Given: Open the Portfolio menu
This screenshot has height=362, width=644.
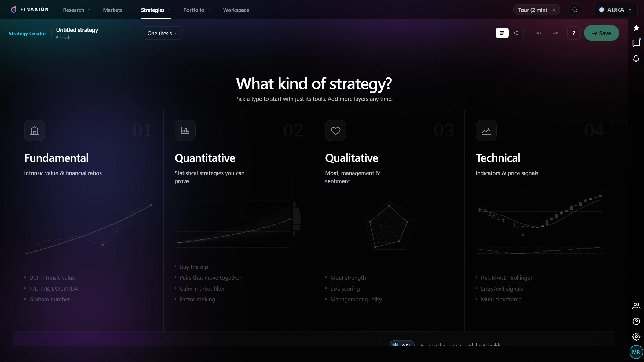Looking at the screenshot, I should [x=194, y=10].
